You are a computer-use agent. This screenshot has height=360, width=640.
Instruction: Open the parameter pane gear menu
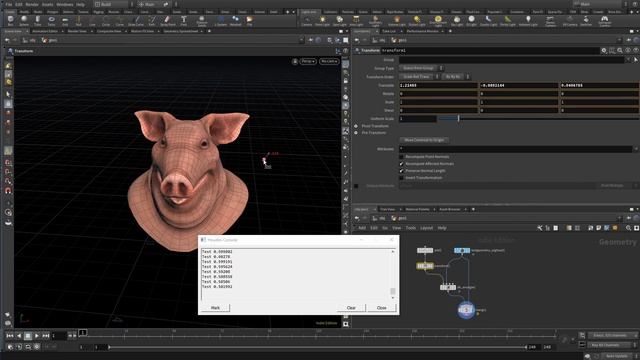coord(604,50)
